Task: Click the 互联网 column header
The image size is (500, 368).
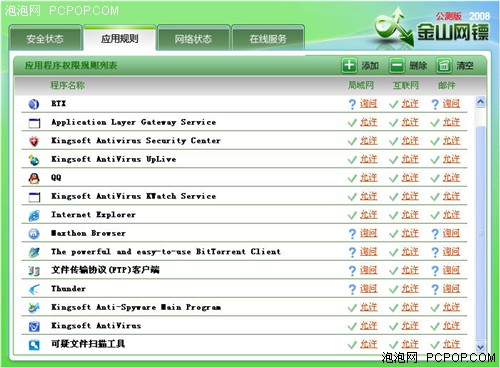Action: [406, 85]
